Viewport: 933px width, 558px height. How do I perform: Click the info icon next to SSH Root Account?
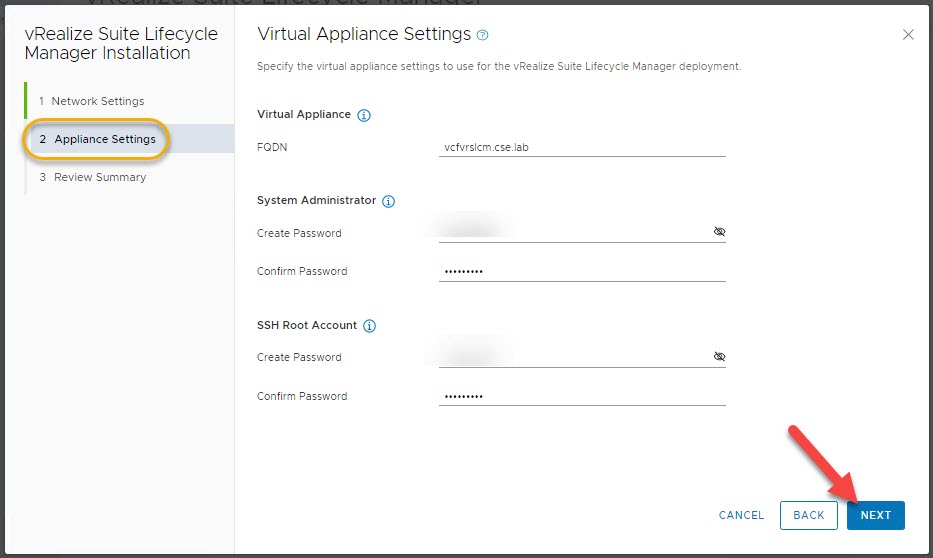coord(369,326)
